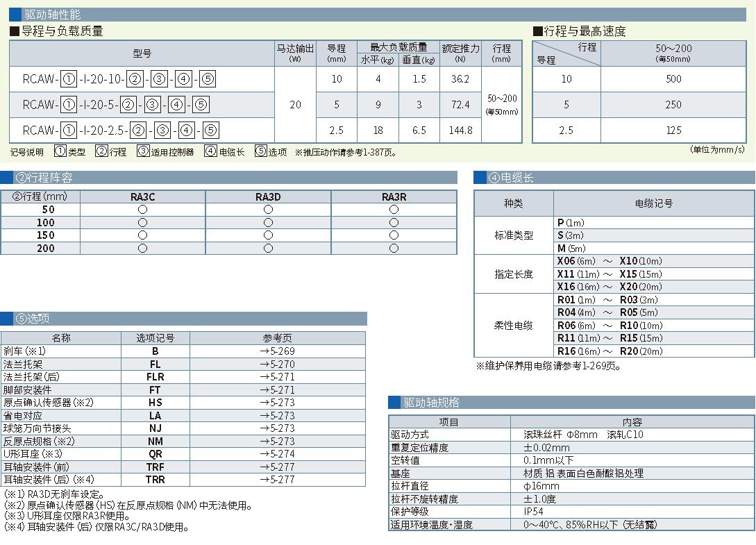Select the rated thrust value 36.2
This screenshot has height=545, width=756.
(x=460, y=79)
